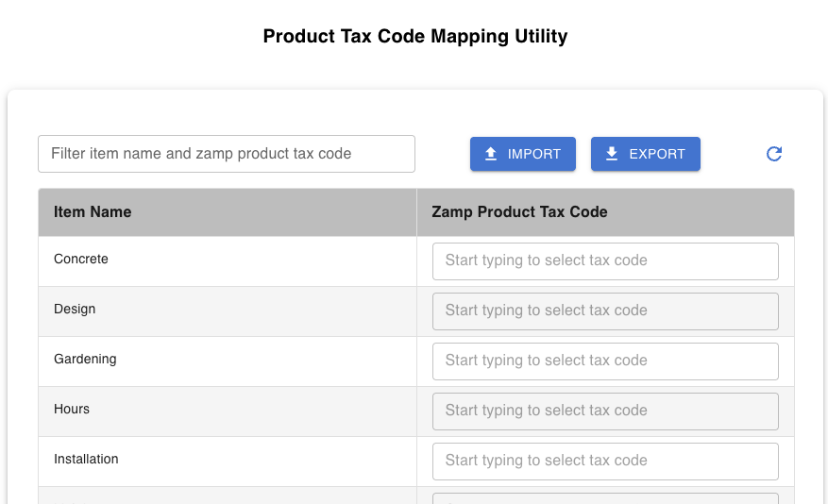The height and width of the screenshot is (504, 828).
Task: Open tax code selector for Installation
Action: 605,462
